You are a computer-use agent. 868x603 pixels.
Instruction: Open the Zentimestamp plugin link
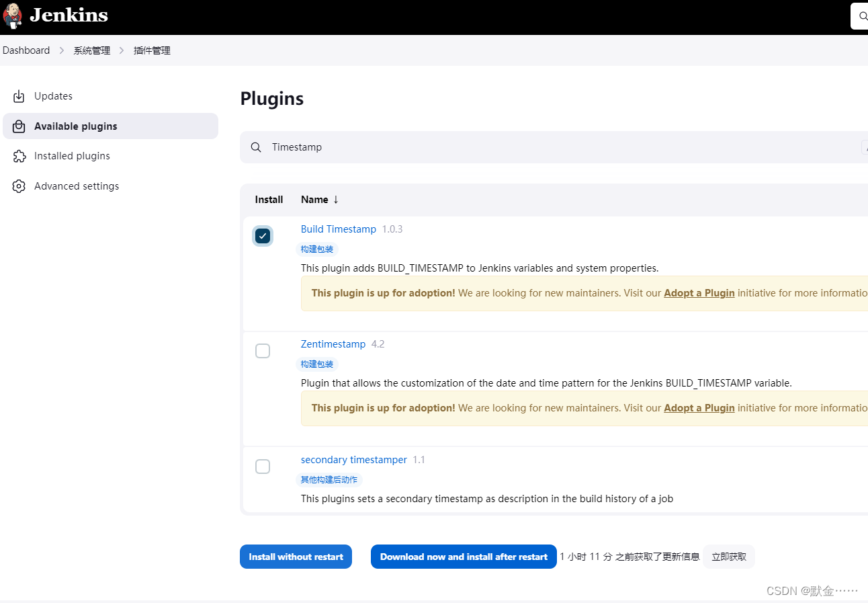click(x=333, y=344)
